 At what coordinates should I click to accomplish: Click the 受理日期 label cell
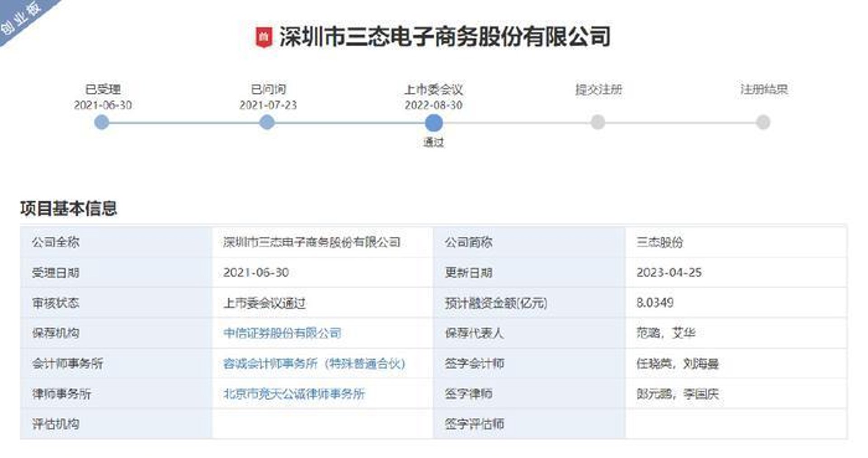pos(116,272)
